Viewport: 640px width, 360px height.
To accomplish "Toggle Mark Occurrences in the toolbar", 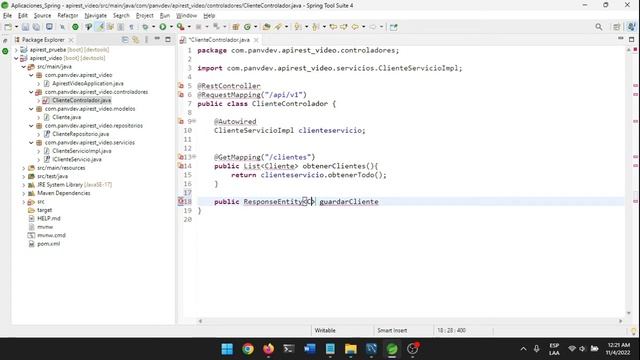I will pos(100,27).
